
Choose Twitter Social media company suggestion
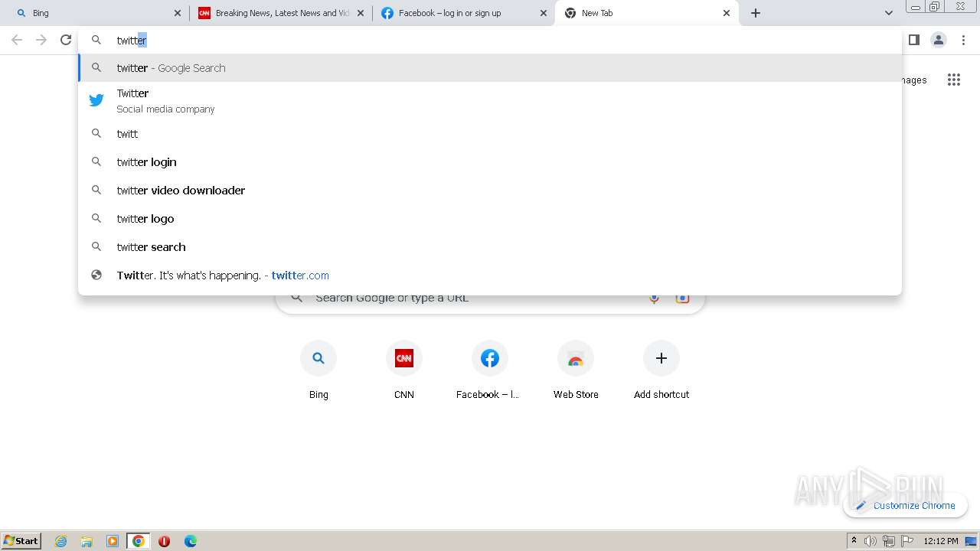490,100
